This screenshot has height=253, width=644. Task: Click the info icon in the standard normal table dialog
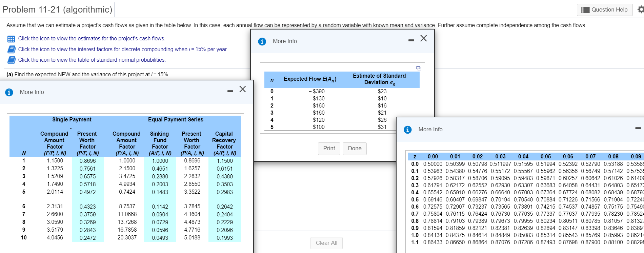pyautogui.click(x=407, y=130)
